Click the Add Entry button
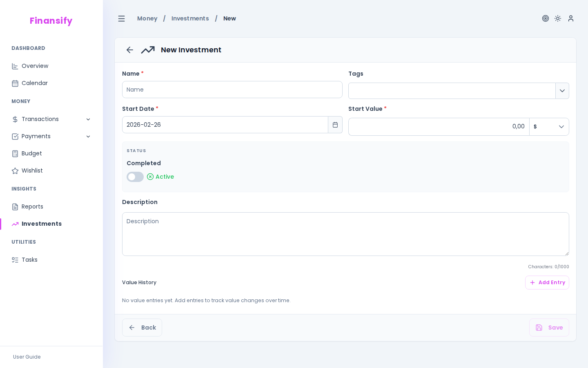This screenshot has width=588, height=368. pos(547,283)
